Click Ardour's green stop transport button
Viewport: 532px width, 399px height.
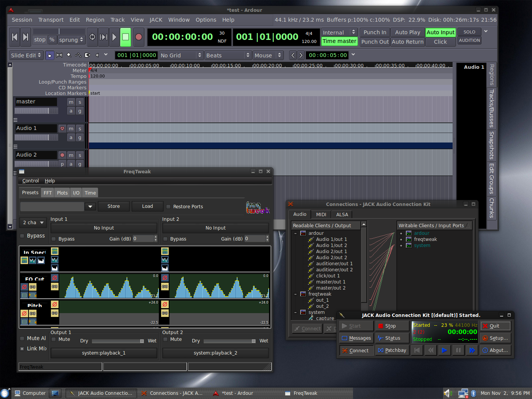[x=126, y=37]
